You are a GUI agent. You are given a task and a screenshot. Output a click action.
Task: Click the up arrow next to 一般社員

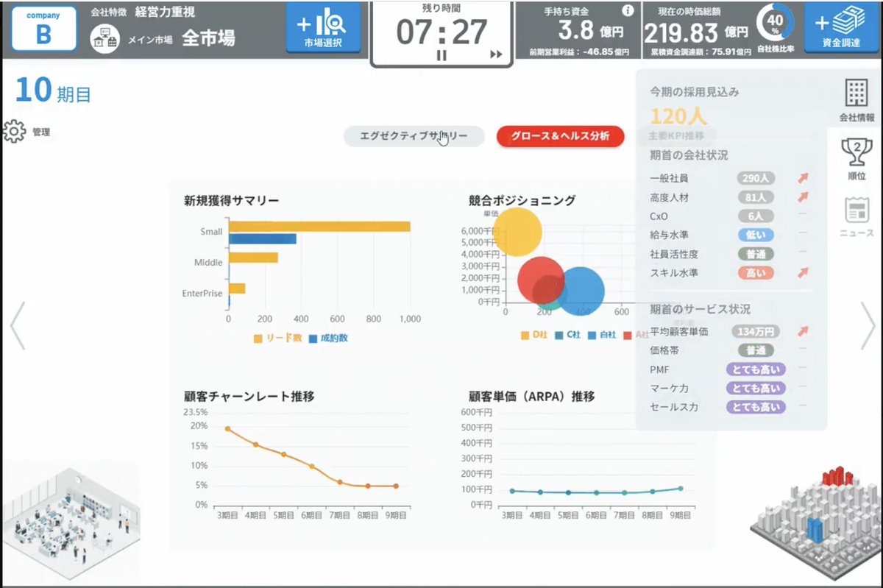coord(803,178)
